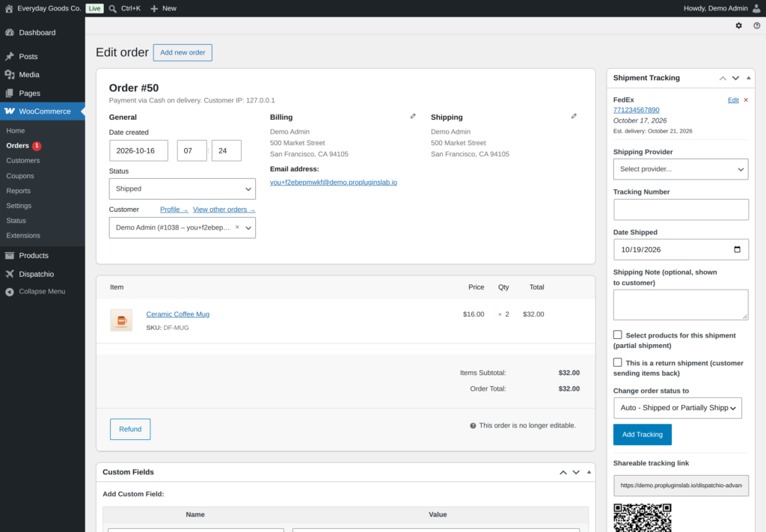
Task: Click the Date Shipped field 10/19/2026
Action: point(681,250)
